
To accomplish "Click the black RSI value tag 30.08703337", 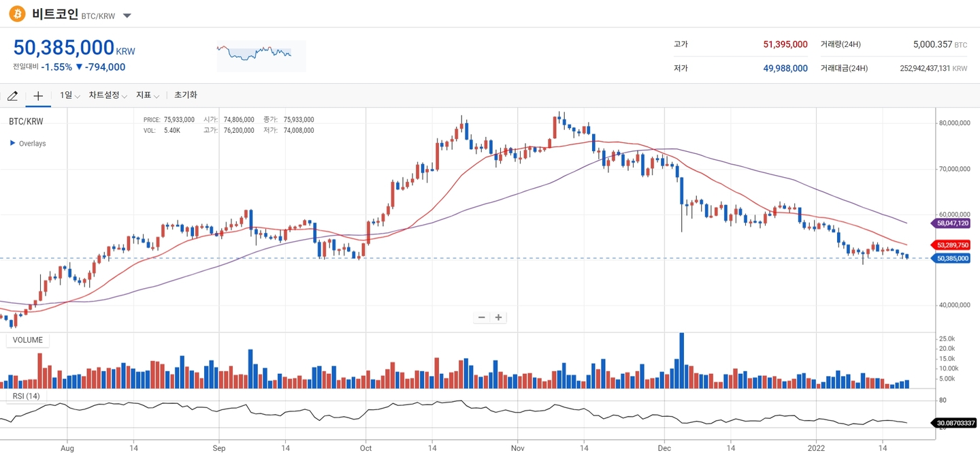I will (x=953, y=423).
